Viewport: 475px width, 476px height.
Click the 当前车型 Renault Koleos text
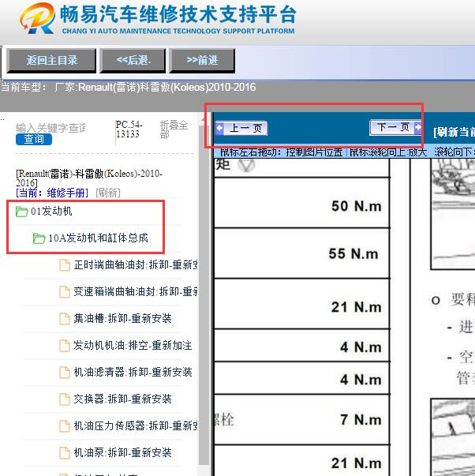(128, 88)
